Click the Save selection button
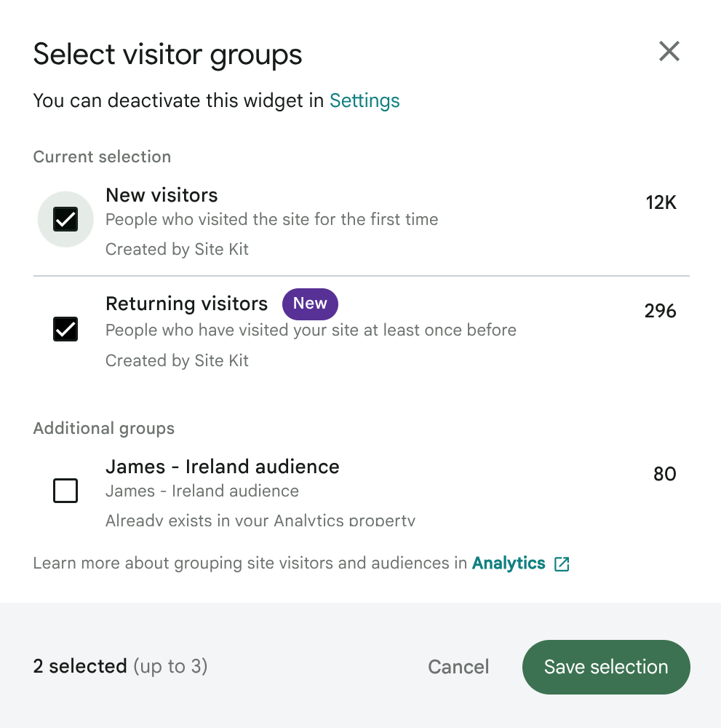Viewport: 721px width, 728px height. [x=605, y=667]
